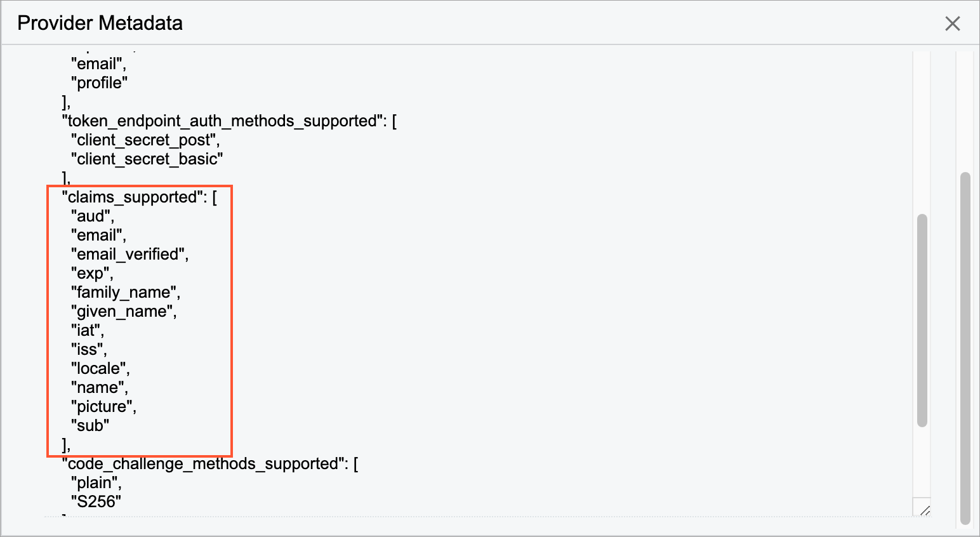Place cursor on the "exp" claim
980x537 pixels.
tap(91, 274)
